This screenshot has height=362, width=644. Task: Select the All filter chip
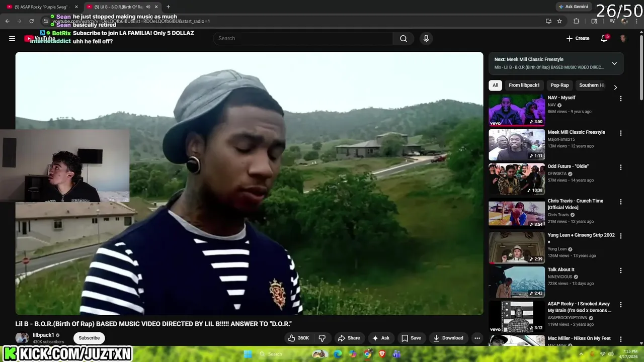pyautogui.click(x=495, y=85)
